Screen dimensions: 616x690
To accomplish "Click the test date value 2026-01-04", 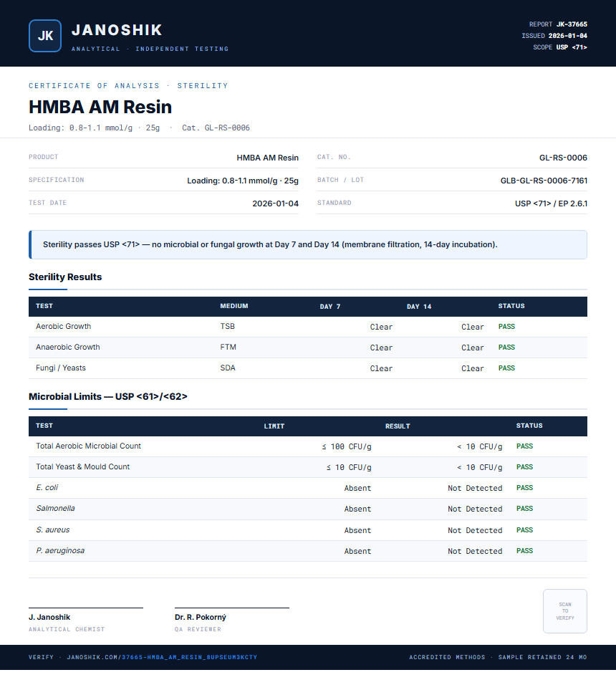I will pos(276,203).
